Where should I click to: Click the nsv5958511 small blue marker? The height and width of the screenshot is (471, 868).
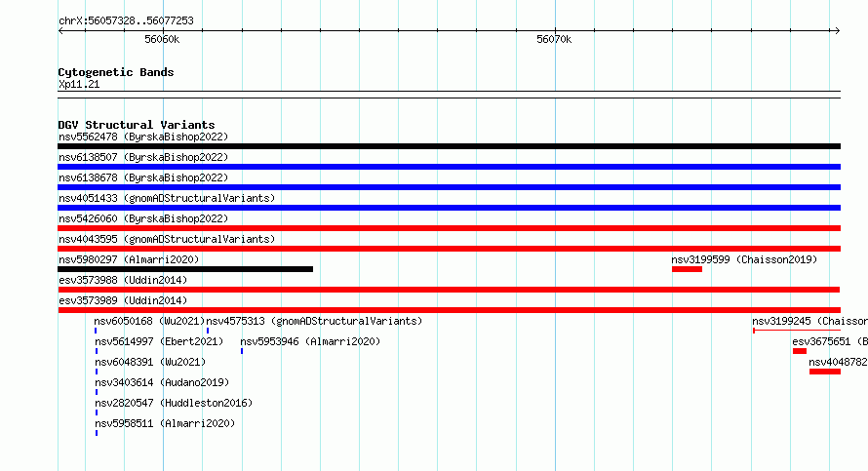pyautogui.click(x=97, y=433)
